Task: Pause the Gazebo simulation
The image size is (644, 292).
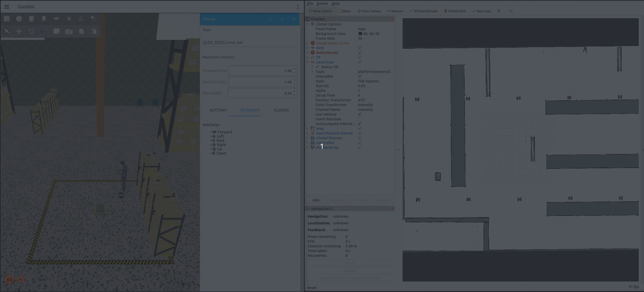Action: (9, 280)
